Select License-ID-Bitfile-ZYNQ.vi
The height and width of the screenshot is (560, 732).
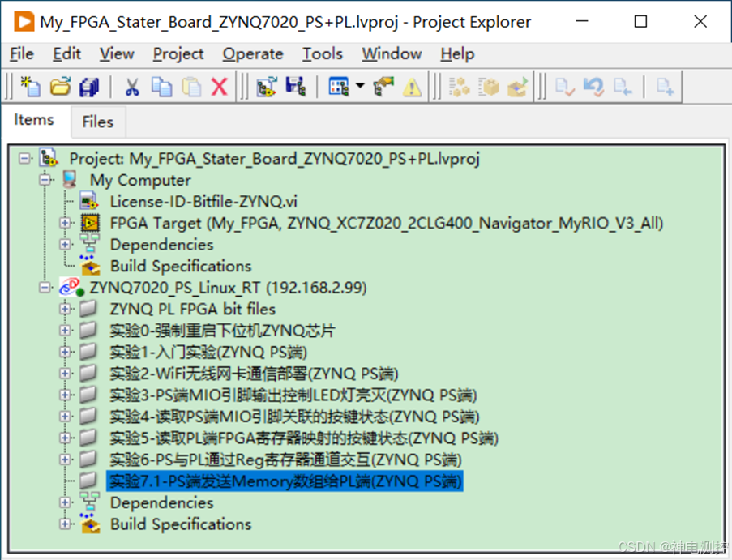pyautogui.click(x=203, y=202)
